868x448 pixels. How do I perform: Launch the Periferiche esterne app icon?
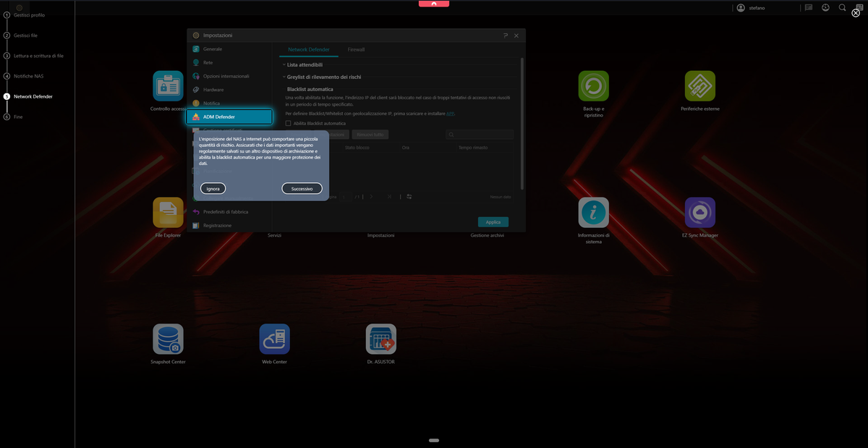click(x=699, y=85)
